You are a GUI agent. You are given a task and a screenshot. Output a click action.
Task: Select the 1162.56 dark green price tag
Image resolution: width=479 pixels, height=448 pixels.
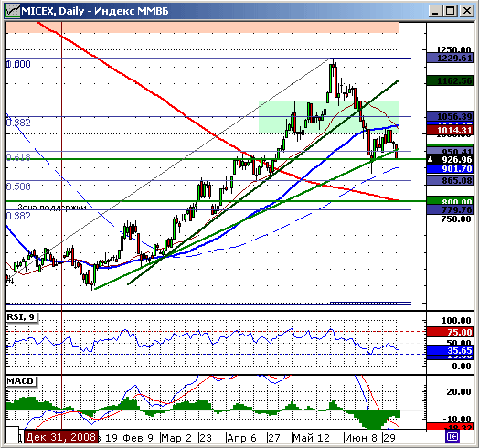click(x=450, y=81)
